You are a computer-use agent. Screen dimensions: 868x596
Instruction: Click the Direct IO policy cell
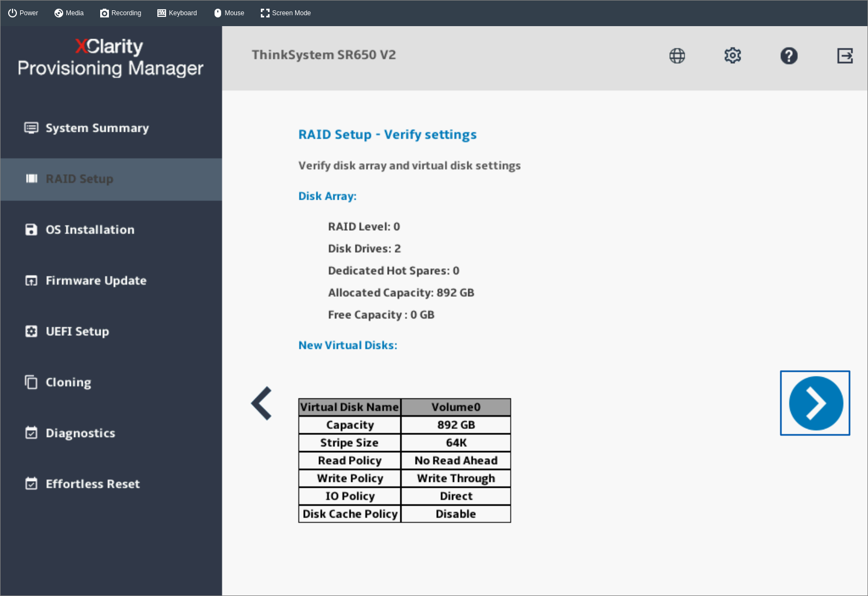click(x=456, y=496)
